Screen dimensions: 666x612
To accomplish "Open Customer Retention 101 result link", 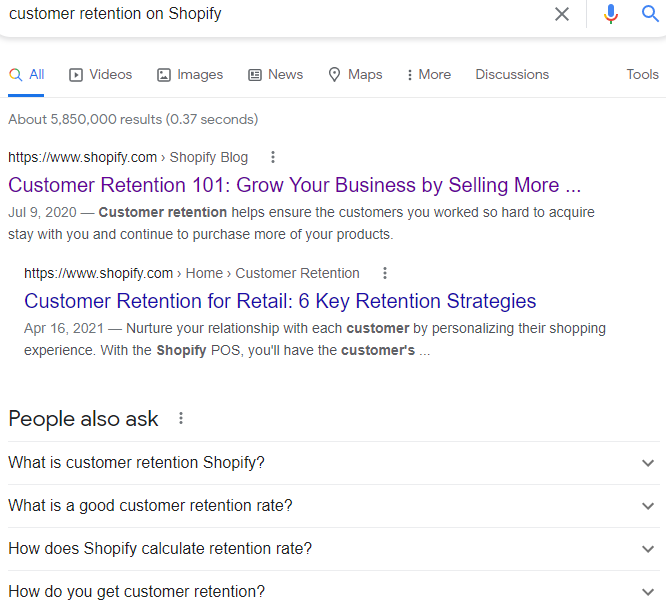I will point(294,185).
